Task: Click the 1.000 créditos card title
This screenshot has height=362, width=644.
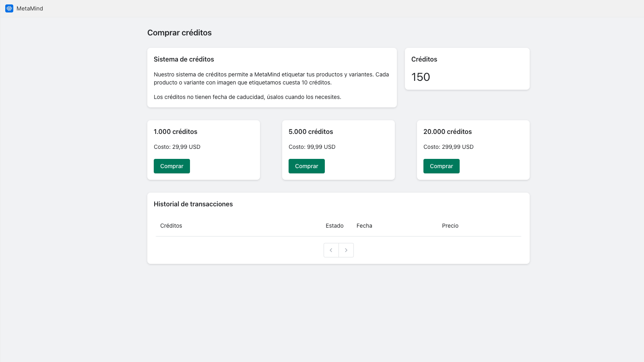Action: pos(175,132)
